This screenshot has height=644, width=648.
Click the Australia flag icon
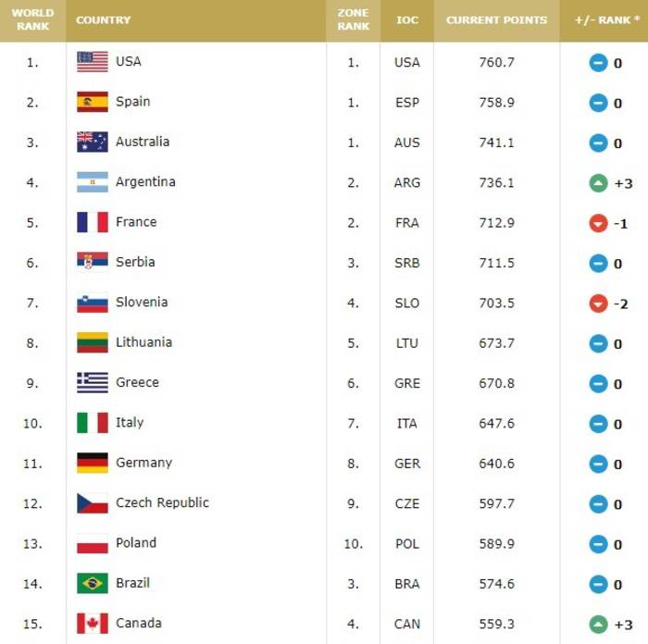[x=93, y=142]
